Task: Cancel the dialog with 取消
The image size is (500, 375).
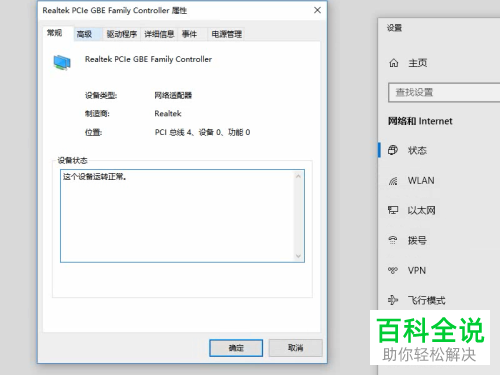Action: [296, 348]
